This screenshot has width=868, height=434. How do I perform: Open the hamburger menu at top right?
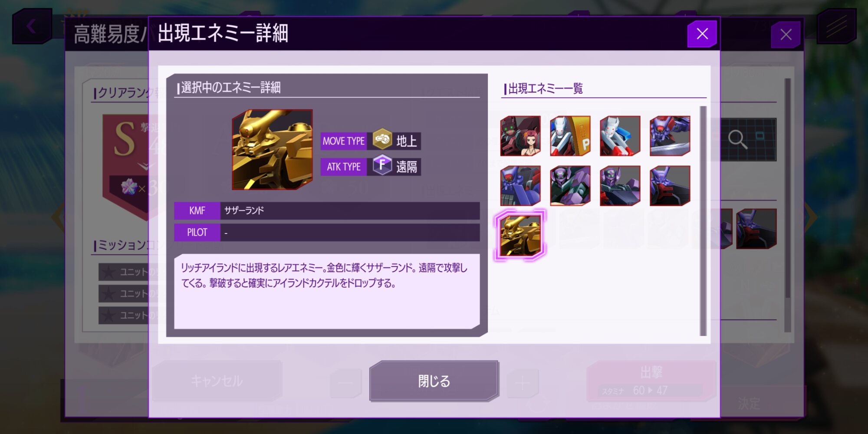836,26
